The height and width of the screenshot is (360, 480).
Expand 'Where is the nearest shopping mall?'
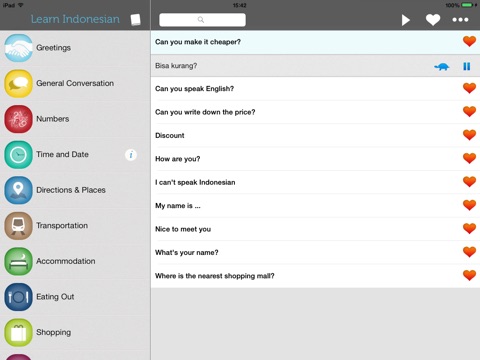tap(315, 276)
